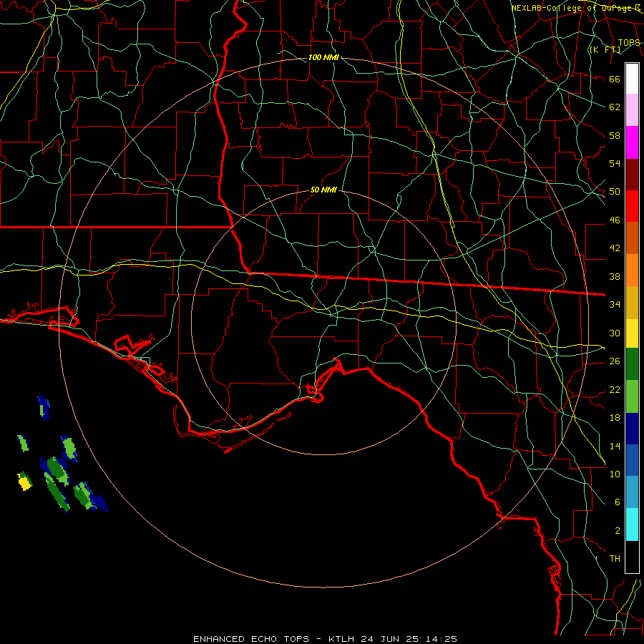Select the cyan legend swatch

[632, 525]
